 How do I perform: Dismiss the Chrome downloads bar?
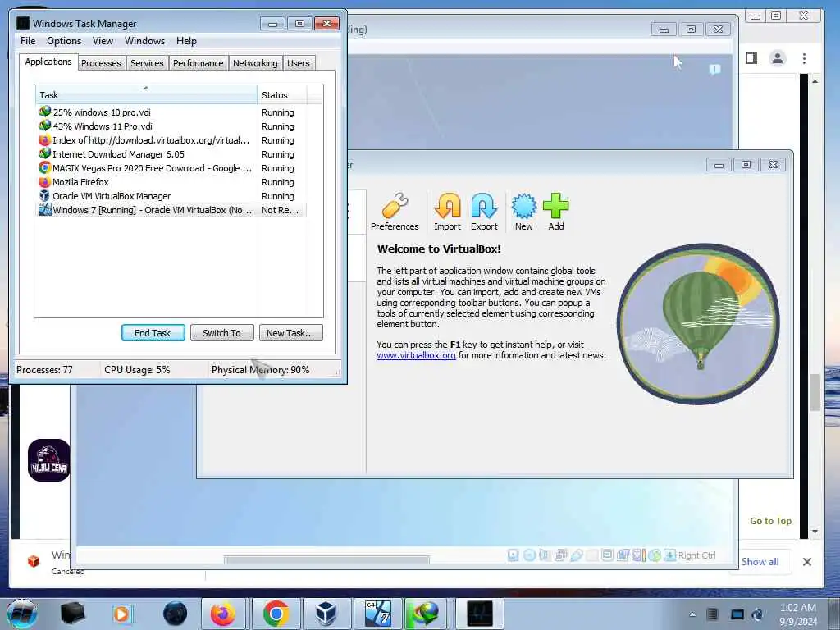click(x=807, y=561)
